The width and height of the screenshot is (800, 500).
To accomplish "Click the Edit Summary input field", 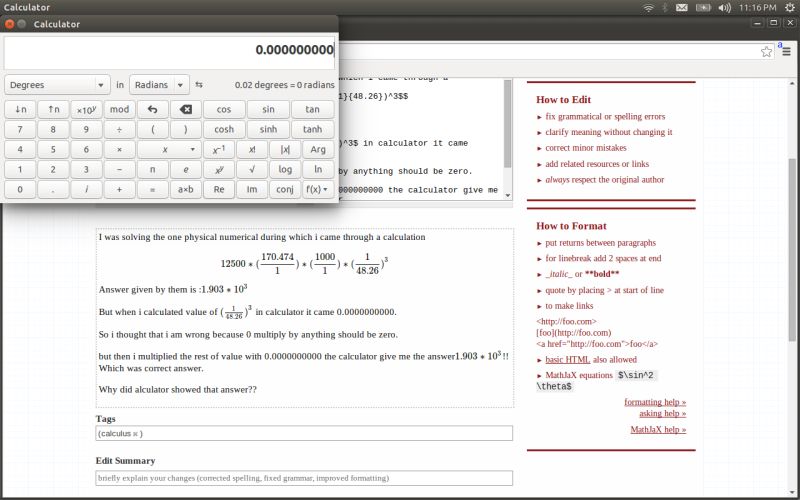I will point(304,478).
